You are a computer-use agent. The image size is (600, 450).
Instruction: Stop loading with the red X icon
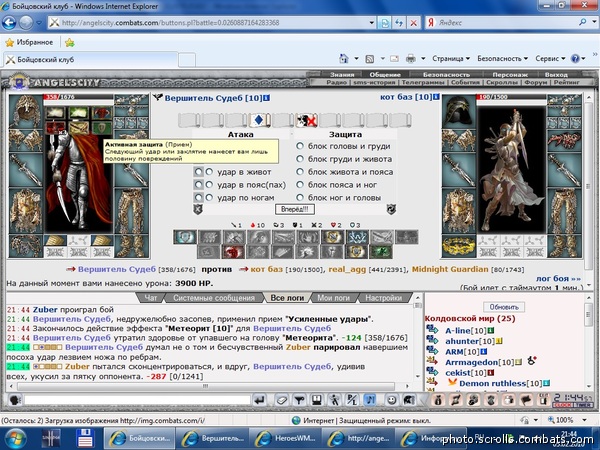pos(413,23)
